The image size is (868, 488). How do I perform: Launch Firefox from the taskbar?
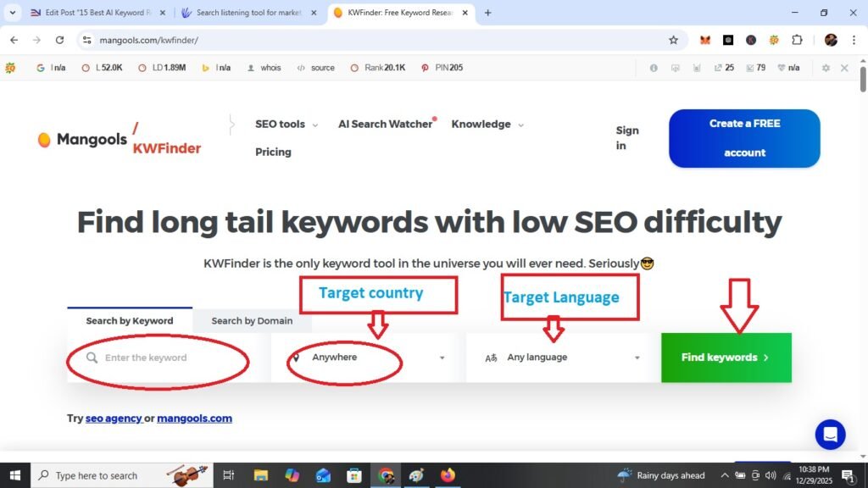448,475
